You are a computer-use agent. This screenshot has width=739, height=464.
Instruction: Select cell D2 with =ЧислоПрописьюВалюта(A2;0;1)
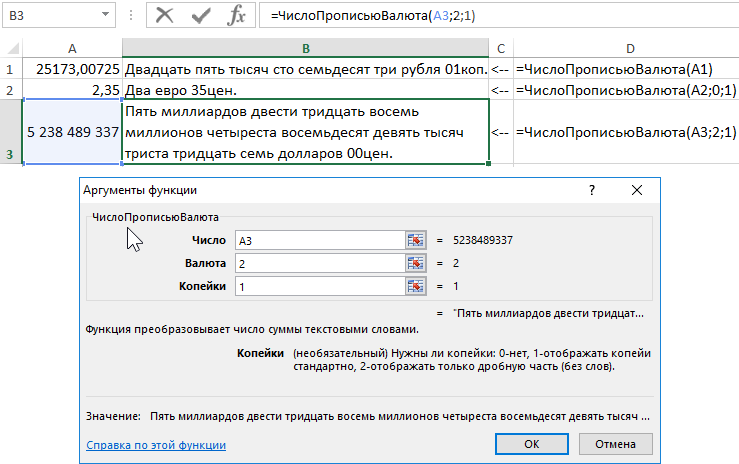coord(626,90)
